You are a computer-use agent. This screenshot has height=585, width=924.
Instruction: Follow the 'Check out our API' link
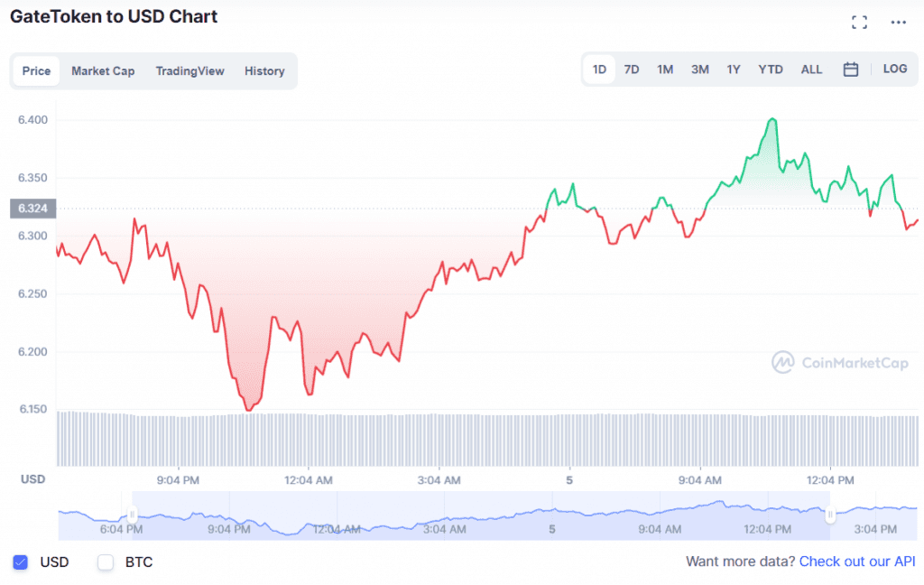click(x=857, y=562)
